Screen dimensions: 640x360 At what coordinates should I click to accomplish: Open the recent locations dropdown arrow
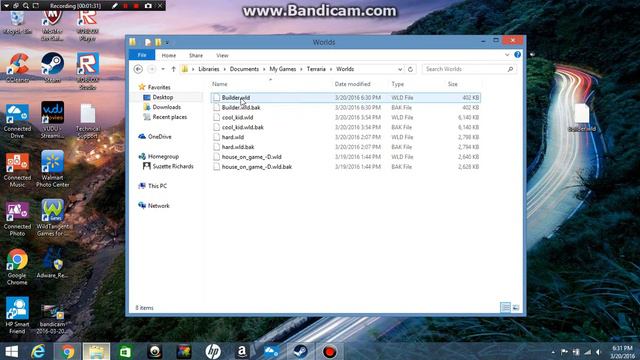163,69
